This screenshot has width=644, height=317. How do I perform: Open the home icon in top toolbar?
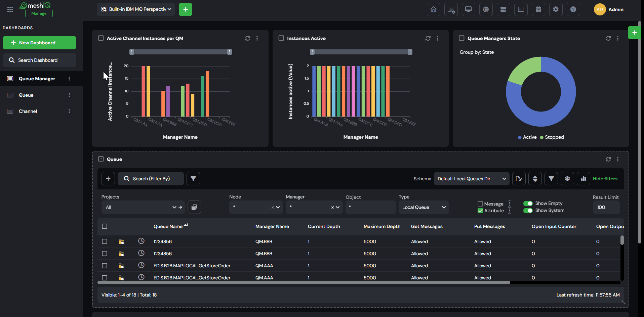(433, 9)
